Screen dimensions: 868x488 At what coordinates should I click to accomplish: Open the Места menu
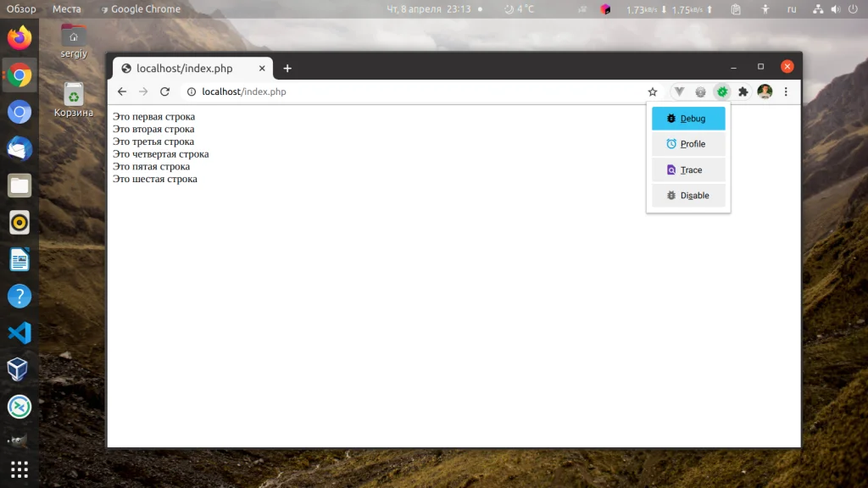tap(66, 8)
